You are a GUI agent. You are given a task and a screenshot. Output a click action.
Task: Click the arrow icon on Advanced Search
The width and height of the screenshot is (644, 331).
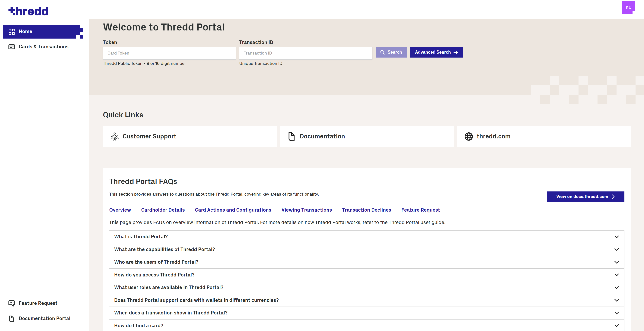(455, 52)
